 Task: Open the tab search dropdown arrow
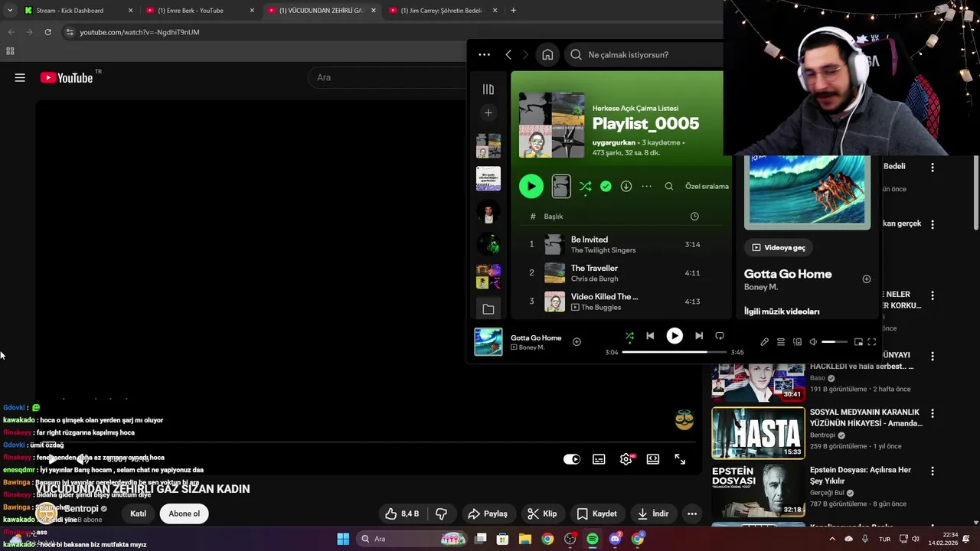pos(10,11)
